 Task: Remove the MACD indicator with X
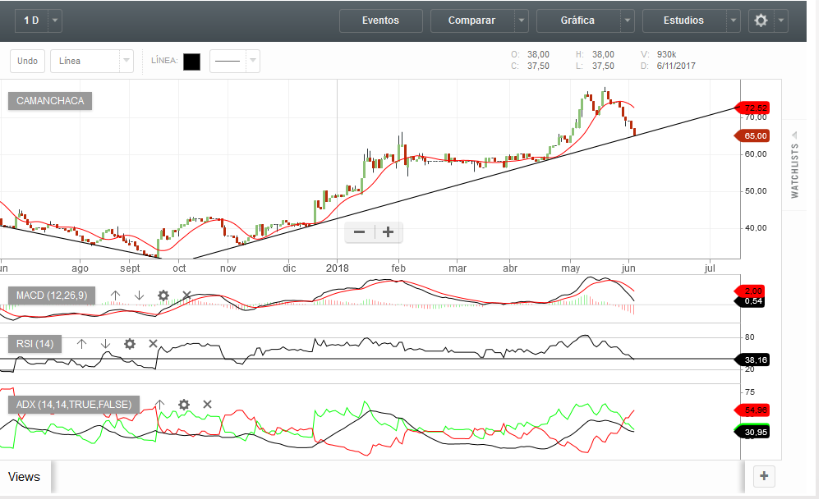pyautogui.click(x=186, y=296)
